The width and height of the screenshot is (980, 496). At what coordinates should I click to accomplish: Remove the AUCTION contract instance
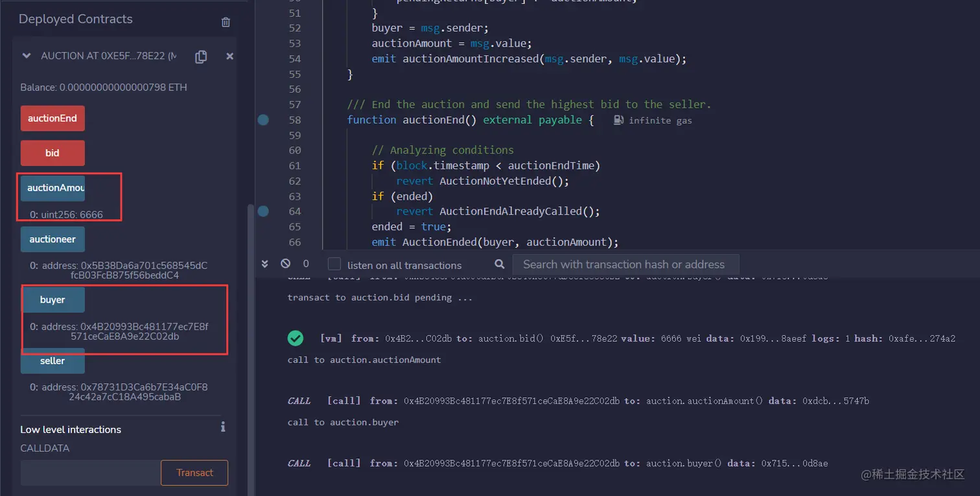(229, 56)
